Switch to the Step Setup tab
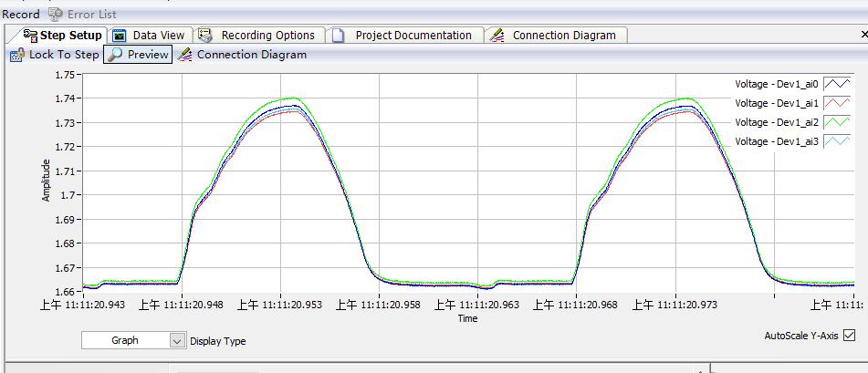This screenshot has height=373, width=868. pos(63,36)
